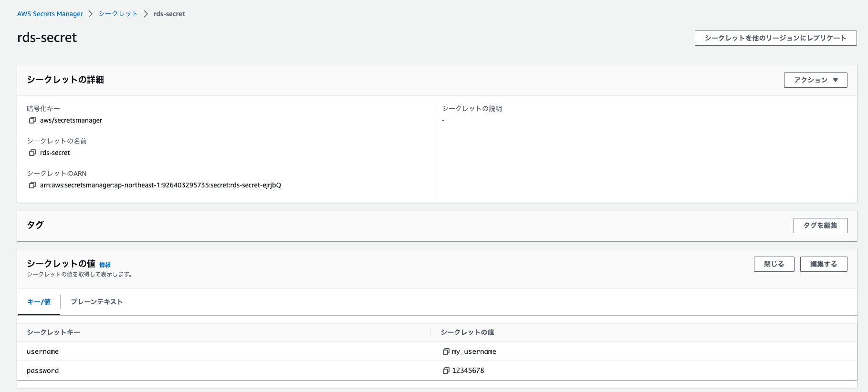Open the 情報 link beside シークレットの値
This screenshot has width=868, height=392.
click(105, 265)
